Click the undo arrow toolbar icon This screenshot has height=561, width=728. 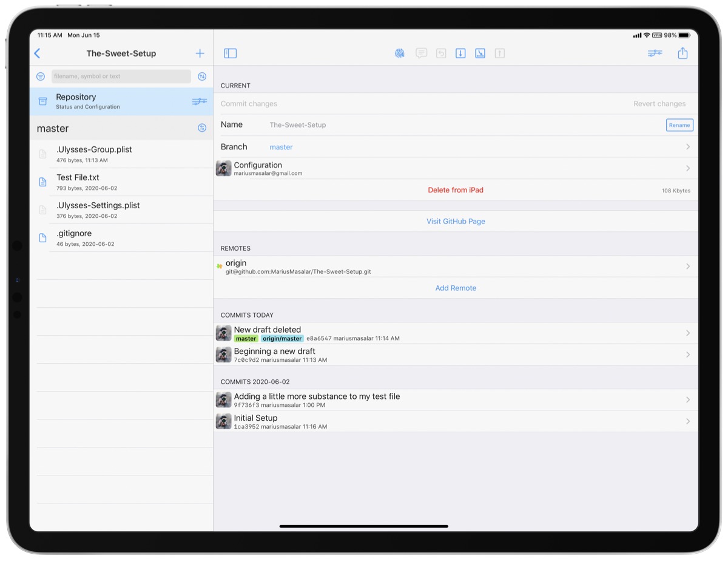click(441, 53)
